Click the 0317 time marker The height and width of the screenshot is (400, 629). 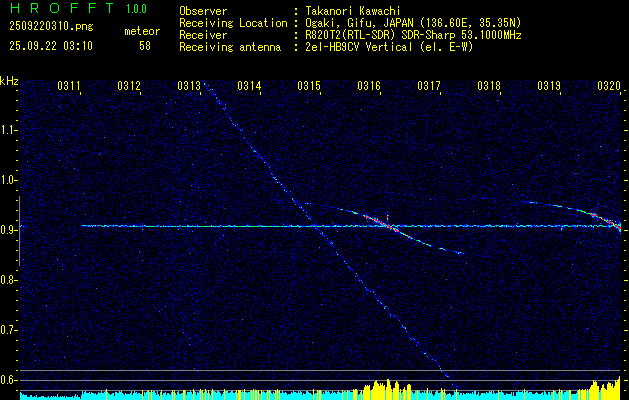click(429, 85)
